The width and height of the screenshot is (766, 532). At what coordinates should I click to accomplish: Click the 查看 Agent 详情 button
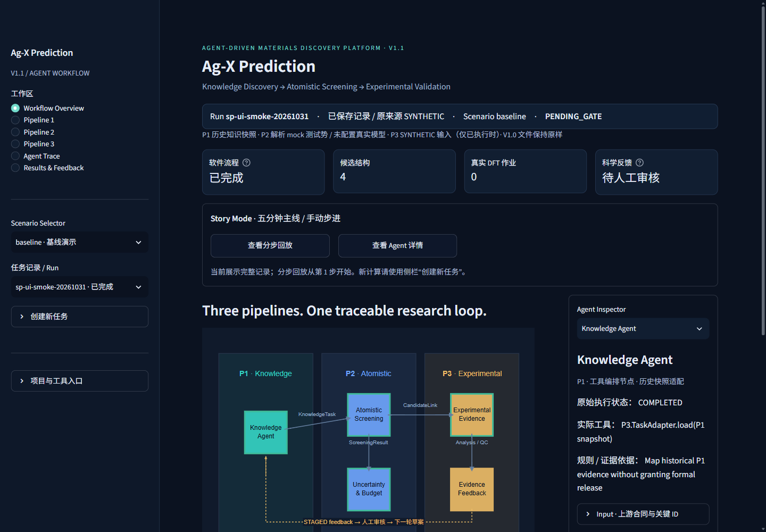pos(397,246)
